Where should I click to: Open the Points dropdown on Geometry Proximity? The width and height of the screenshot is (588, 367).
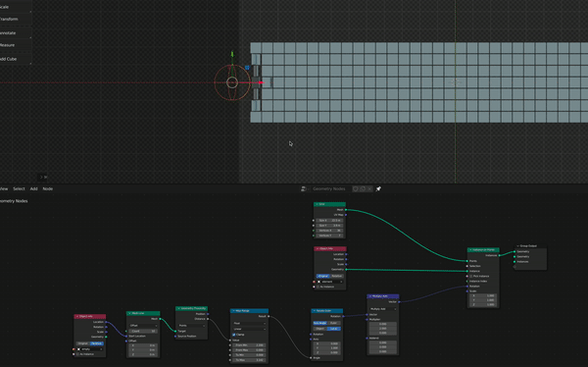click(192, 326)
